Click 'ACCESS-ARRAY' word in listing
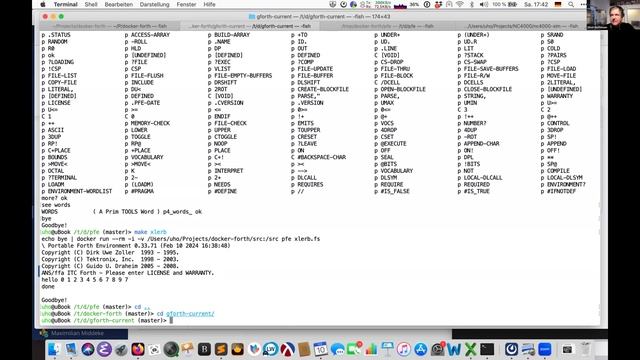The height and width of the screenshot is (360, 640). click(150, 35)
